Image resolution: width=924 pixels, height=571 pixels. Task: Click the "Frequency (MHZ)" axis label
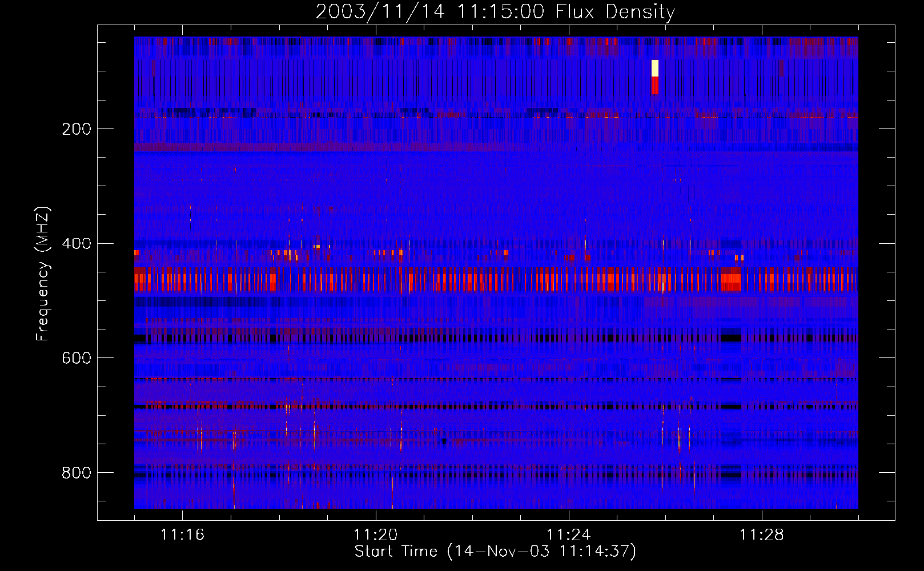click(x=43, y=274)
